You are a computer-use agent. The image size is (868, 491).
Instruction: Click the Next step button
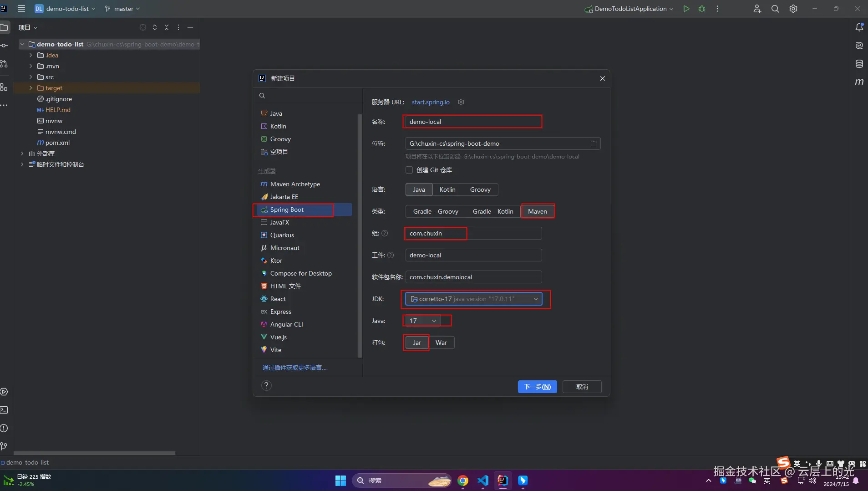537,387
